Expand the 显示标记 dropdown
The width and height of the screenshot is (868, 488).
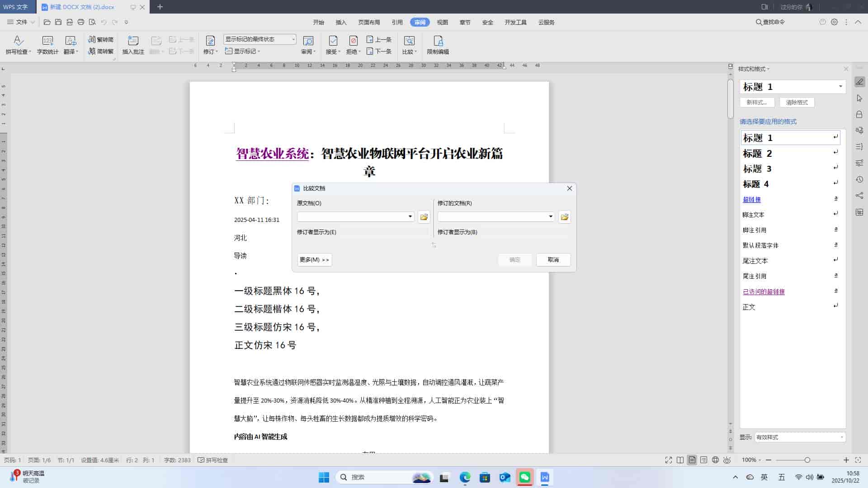click(243, 52)
